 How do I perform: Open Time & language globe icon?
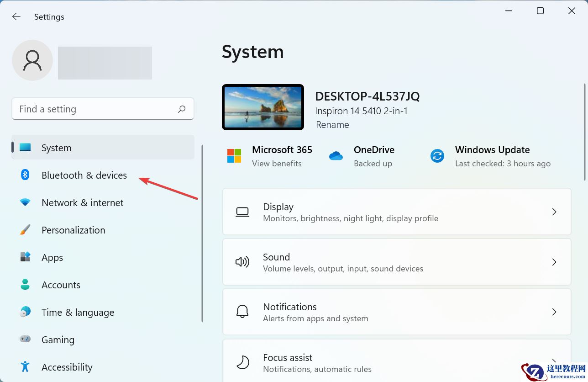25,312
